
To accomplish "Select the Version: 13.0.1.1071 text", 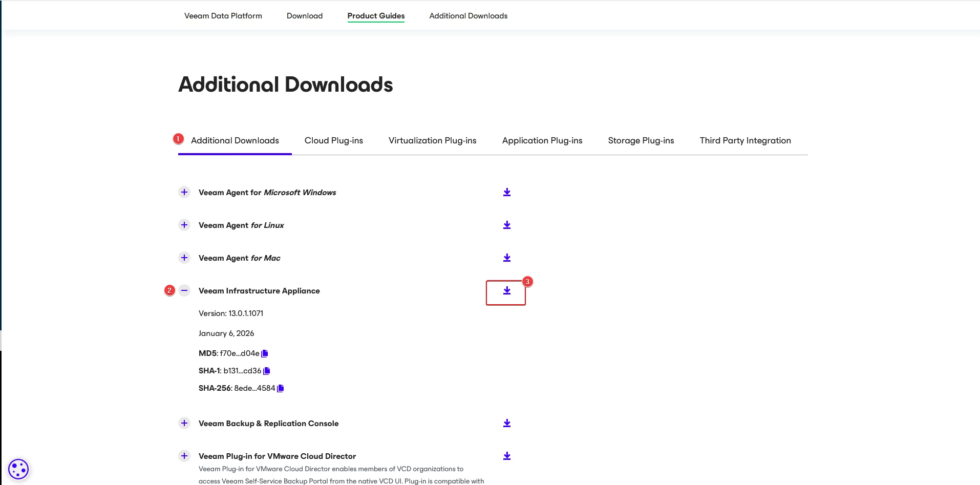I will pos(231,313).
